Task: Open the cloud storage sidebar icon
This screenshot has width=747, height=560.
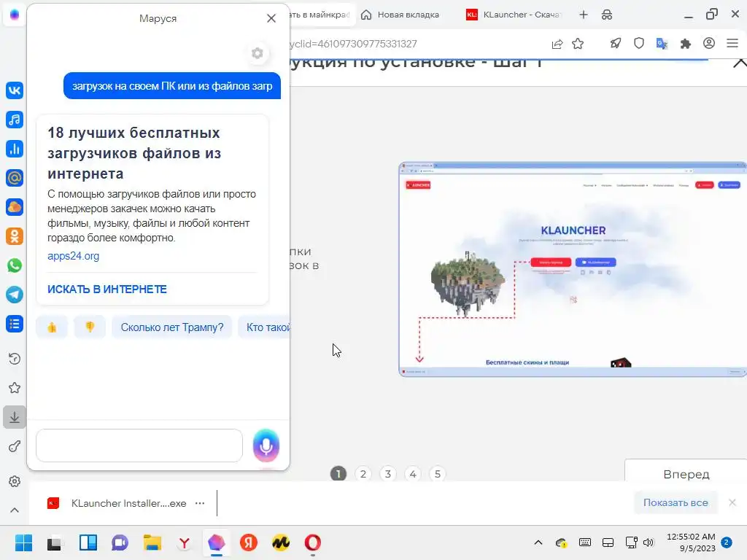Action: click(x=15, y=207)
